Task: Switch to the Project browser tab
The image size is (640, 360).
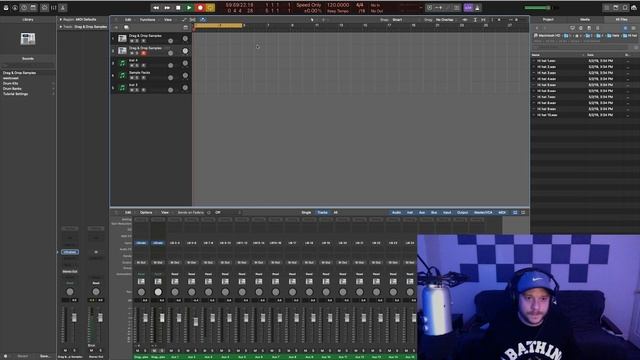Action: 548,20
